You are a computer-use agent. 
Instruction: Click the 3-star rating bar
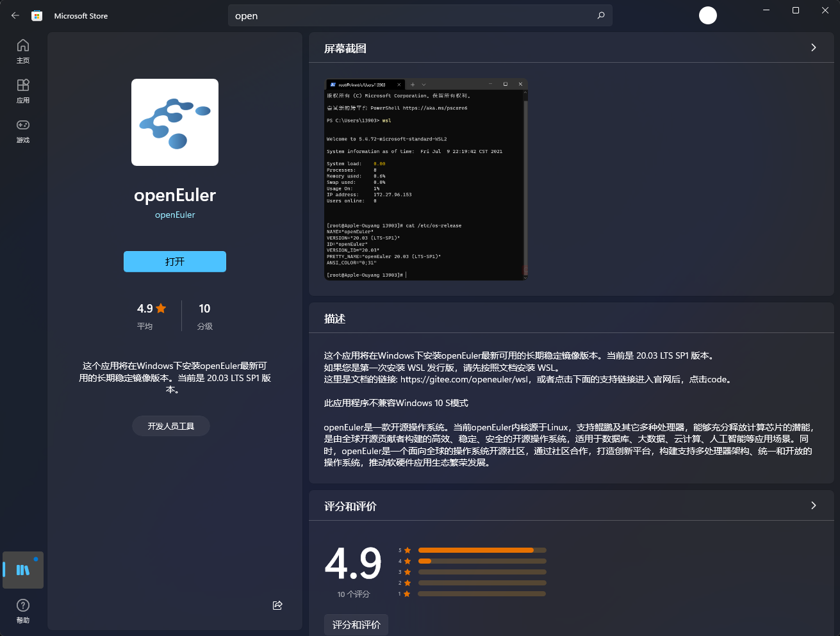coord(482,572)
